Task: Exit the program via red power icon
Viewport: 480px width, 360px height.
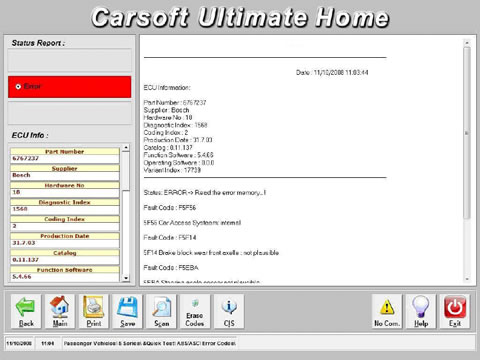Action: (x=455, y=311)
